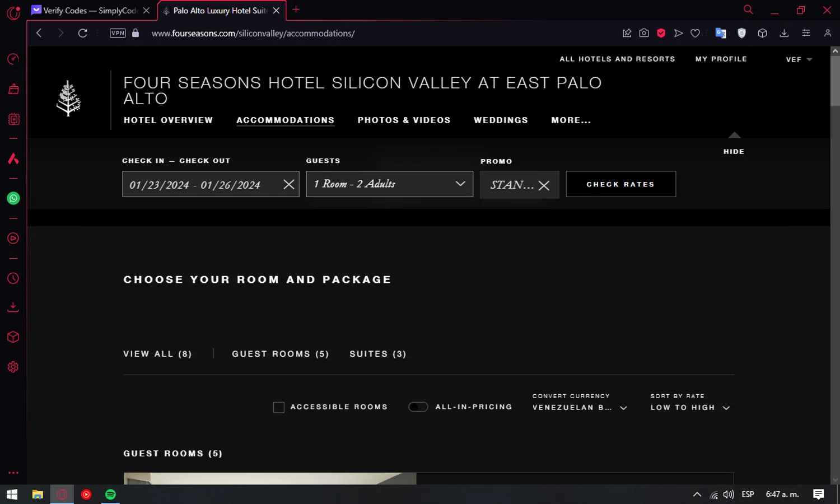Open Spotify from the taskbar
840x504 pixels.
[x=110, y=494]
